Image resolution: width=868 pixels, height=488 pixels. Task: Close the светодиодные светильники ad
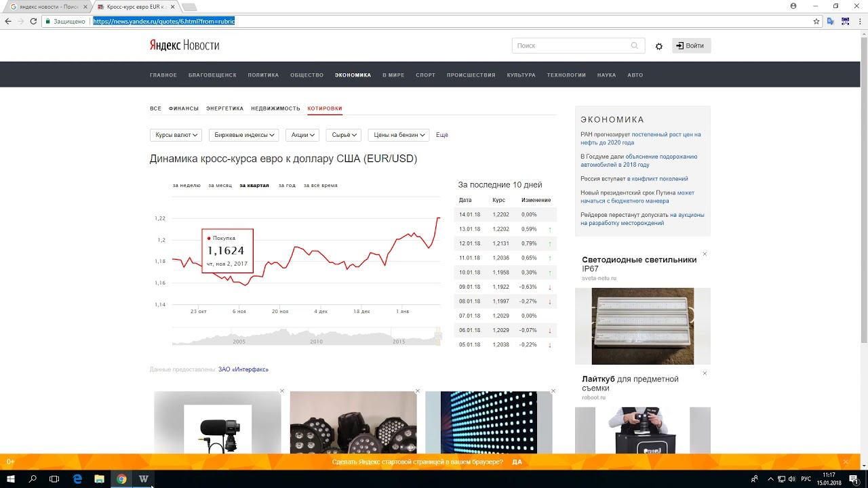point(705,254)
